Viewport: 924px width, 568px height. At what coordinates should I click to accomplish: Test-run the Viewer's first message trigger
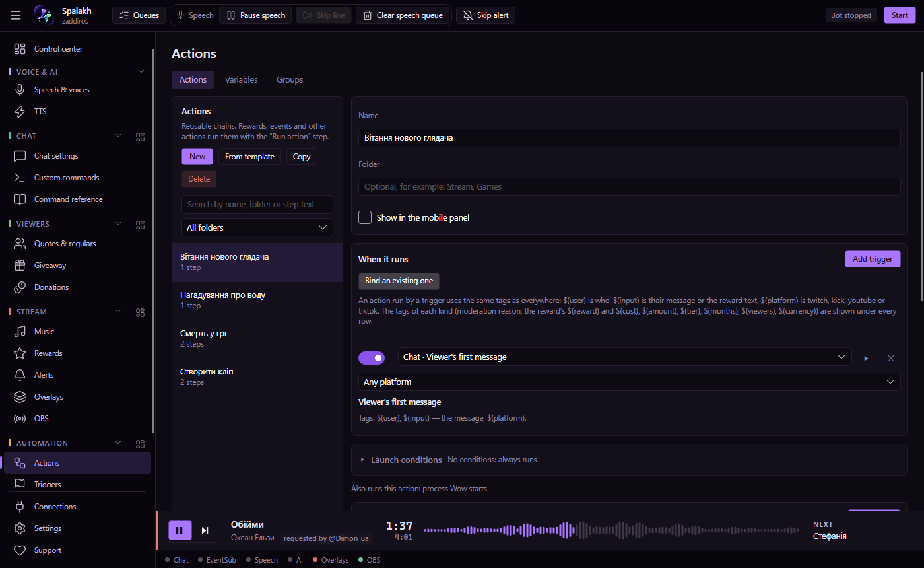(x=866, y=358)
